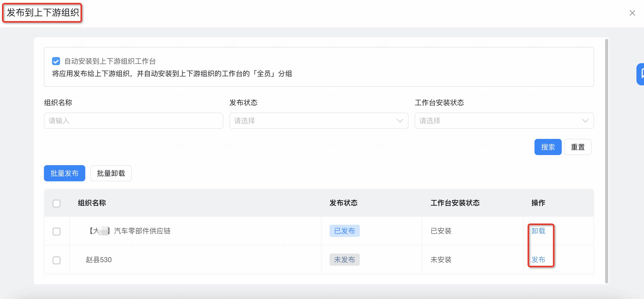Click 卸载 link for 汽车零部件供应链
The width and height of the screenshot is (644, 299).
point(538,231)
